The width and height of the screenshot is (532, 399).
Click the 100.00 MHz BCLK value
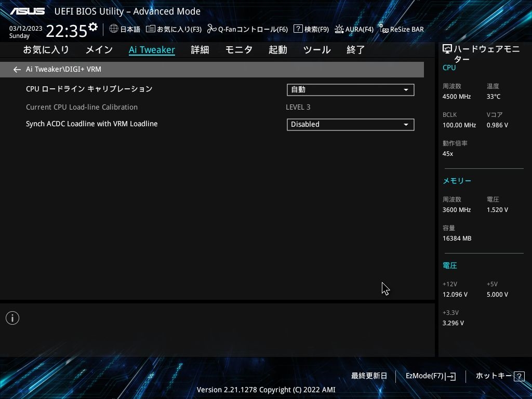point(459,125)
